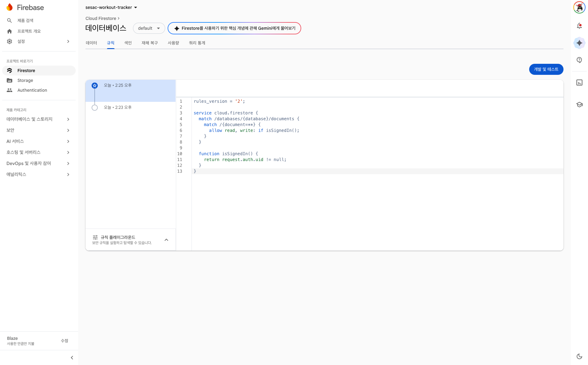Screen dimensions: 588x365
Task: Open Firestore in the sidebar
Action: click(x=39, y=71)
